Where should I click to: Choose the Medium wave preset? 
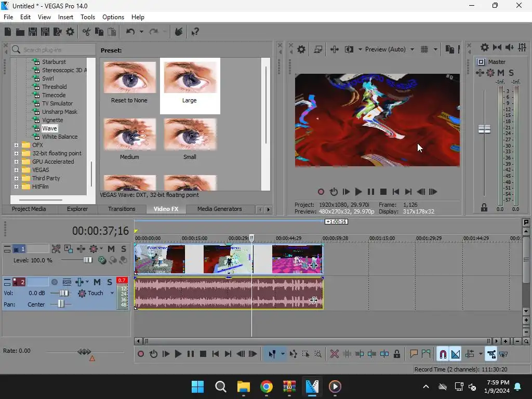[129, 139]
